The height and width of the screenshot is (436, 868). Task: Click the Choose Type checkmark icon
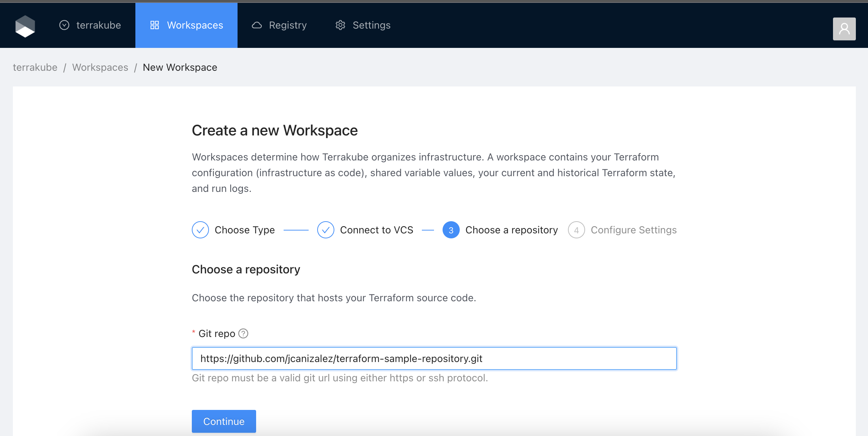(x=200, y=230)
